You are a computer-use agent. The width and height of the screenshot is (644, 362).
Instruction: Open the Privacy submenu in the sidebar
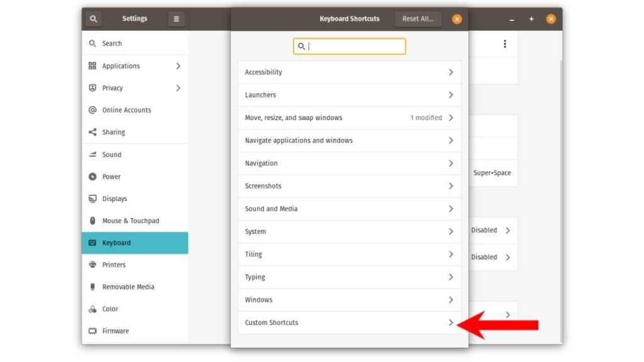134,88
